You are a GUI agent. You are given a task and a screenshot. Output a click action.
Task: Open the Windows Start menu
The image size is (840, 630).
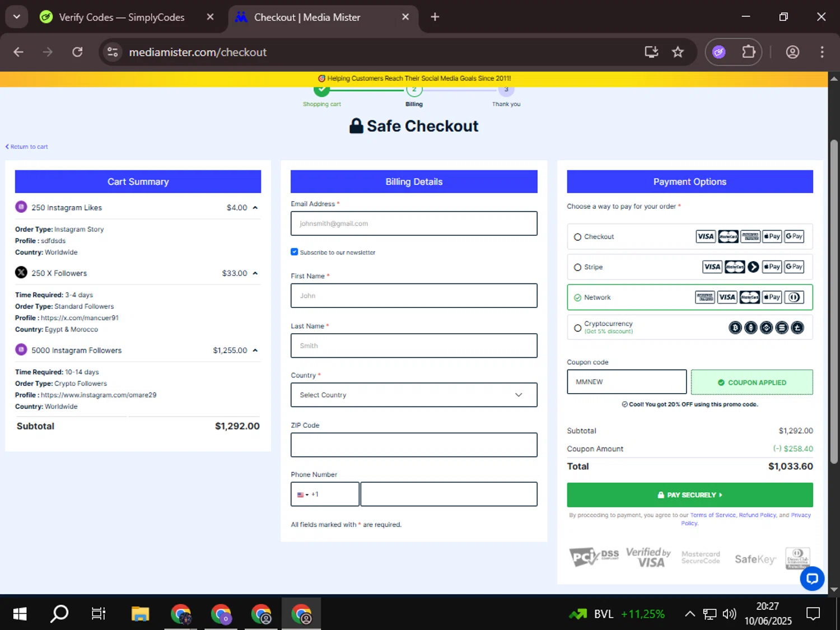coord(20,614)
